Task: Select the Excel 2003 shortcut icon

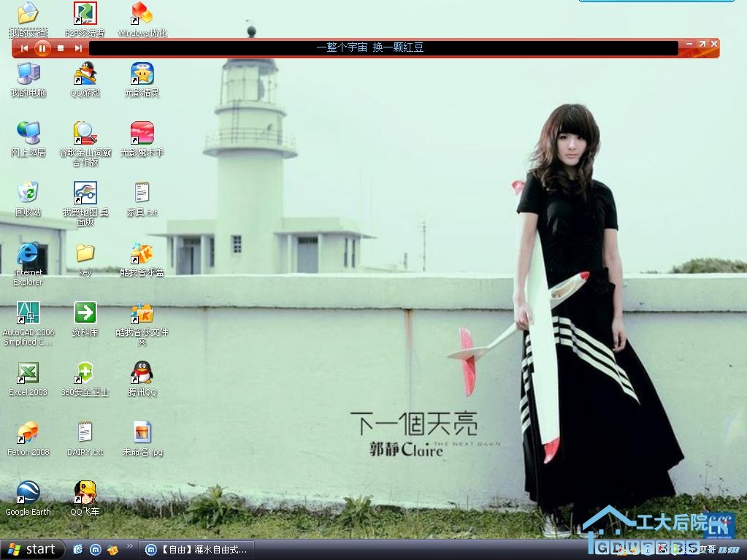Action: 28,373
